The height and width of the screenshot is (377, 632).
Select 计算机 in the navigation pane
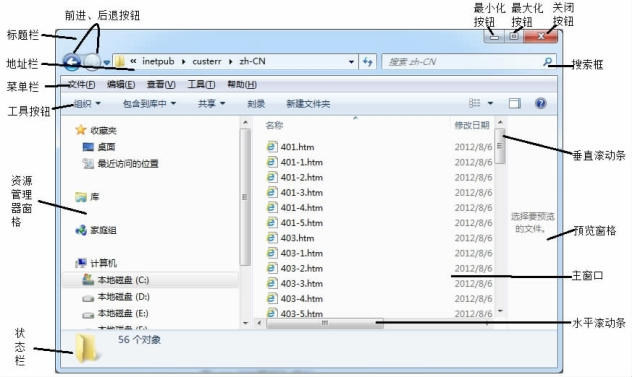click(x=103, y=263)
